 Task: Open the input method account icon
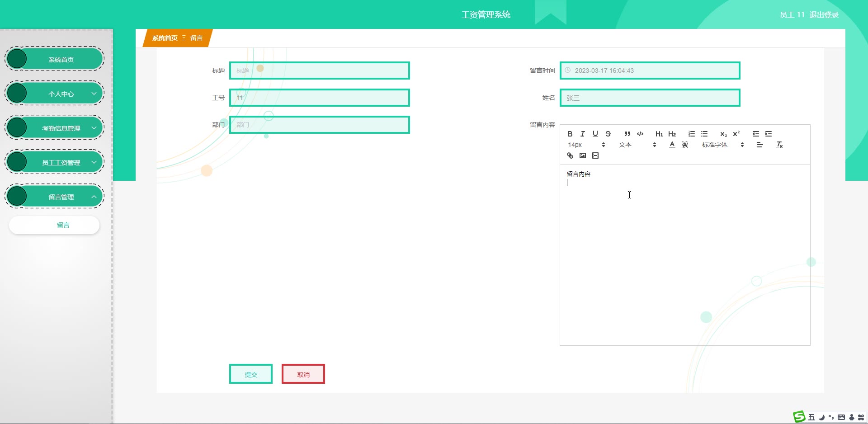pyautogui.click(x=852, y=417)
